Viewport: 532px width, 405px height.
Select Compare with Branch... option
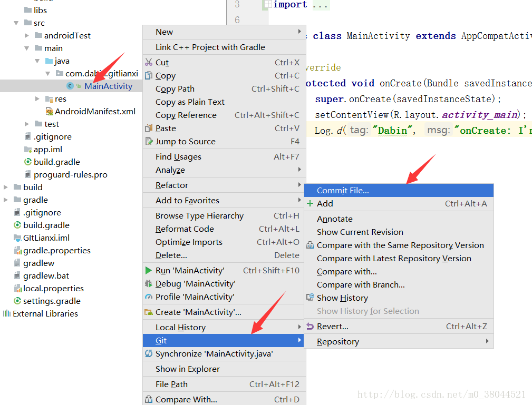click(x=399, y=285)
